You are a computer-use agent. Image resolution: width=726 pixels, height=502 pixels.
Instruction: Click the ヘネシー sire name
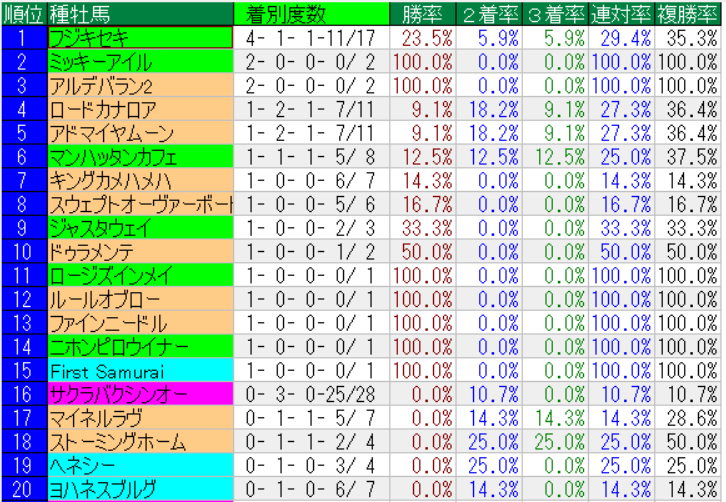139,465
